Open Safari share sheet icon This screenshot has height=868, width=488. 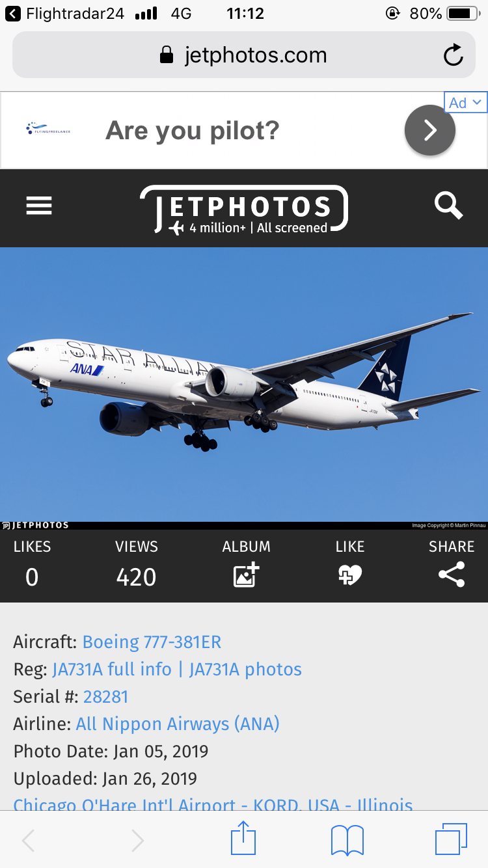click(243, 838)
